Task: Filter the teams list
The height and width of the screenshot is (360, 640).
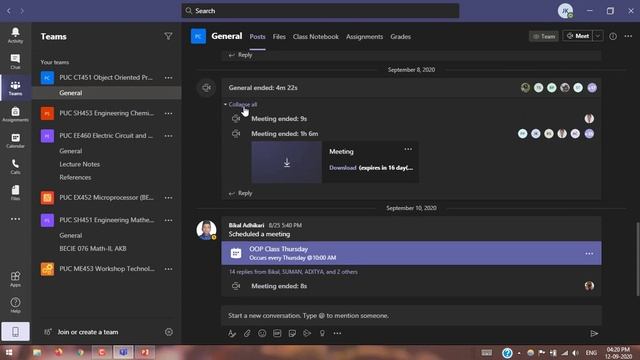Action: (x=168, y=36)
